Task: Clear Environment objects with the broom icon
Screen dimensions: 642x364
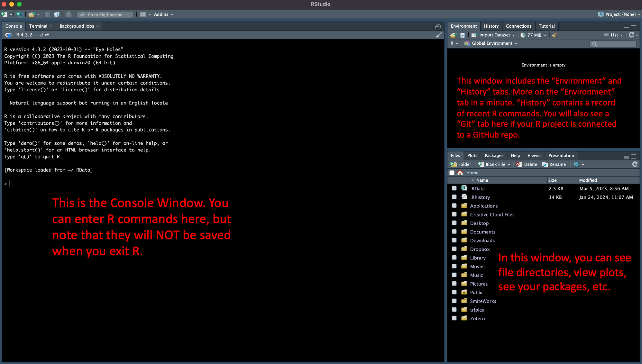Action: click(x=555, y=35)
